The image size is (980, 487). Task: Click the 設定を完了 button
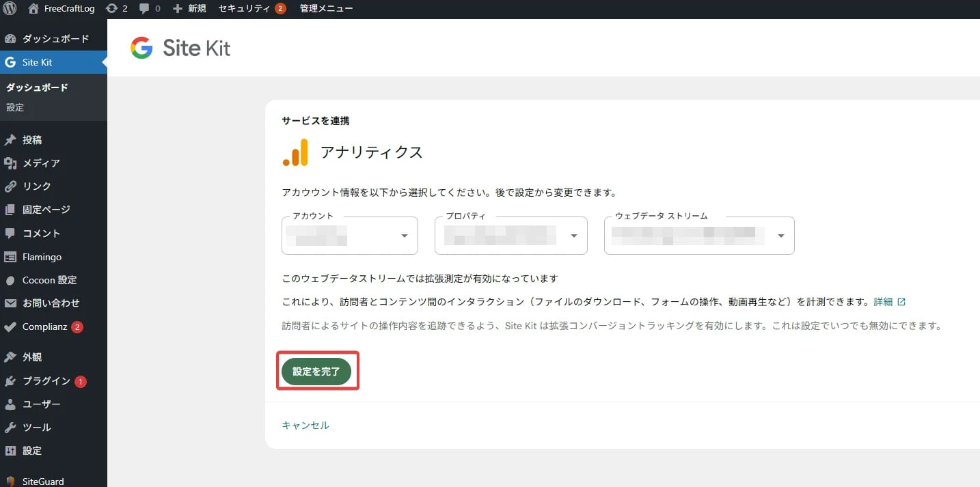[317, 371]
